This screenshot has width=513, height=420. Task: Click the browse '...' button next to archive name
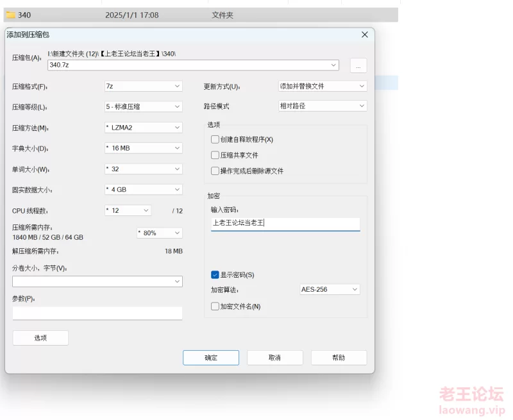358,65
